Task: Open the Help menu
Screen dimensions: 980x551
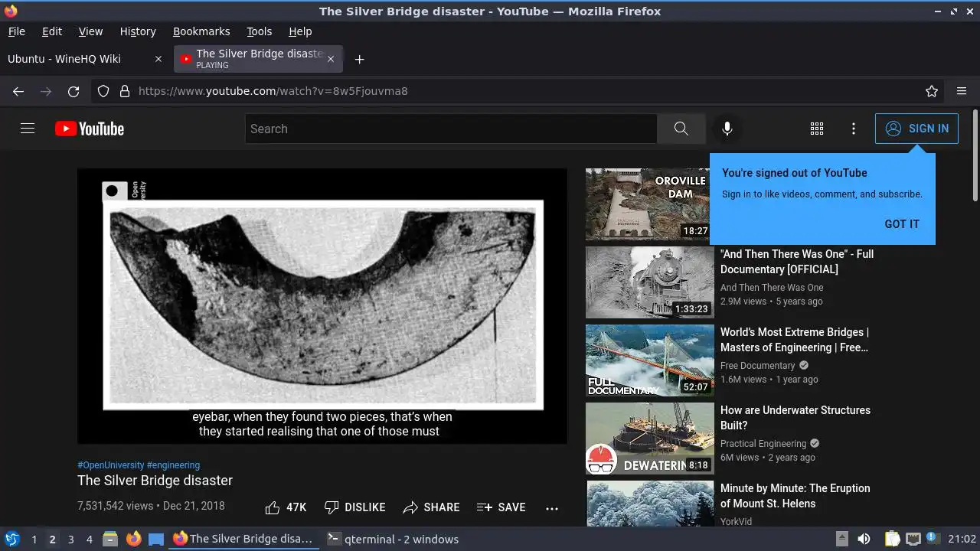Action: [x=300, y=31]
